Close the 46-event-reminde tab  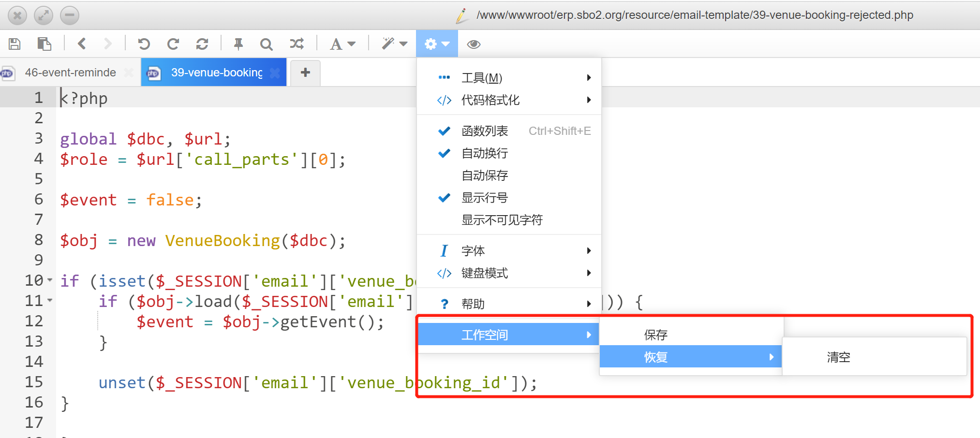pyautogui.click(x=128, y=73)
